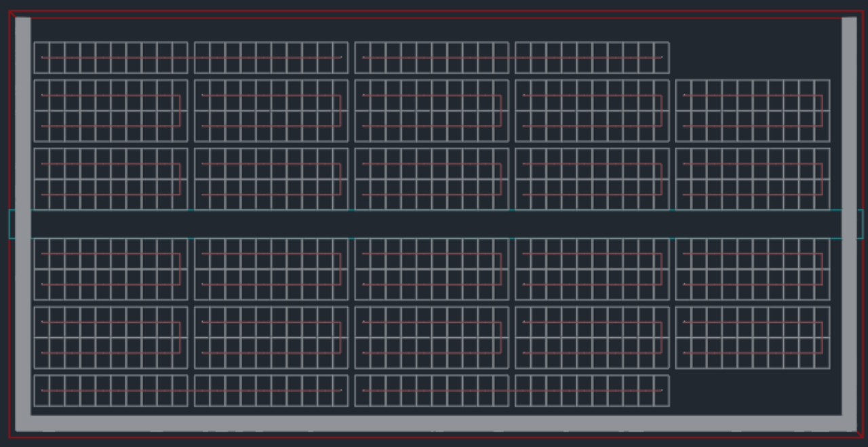Select leftmost double-row block in second row from top
The width and height of the screenshot is (868, 447).
point(111,111)
